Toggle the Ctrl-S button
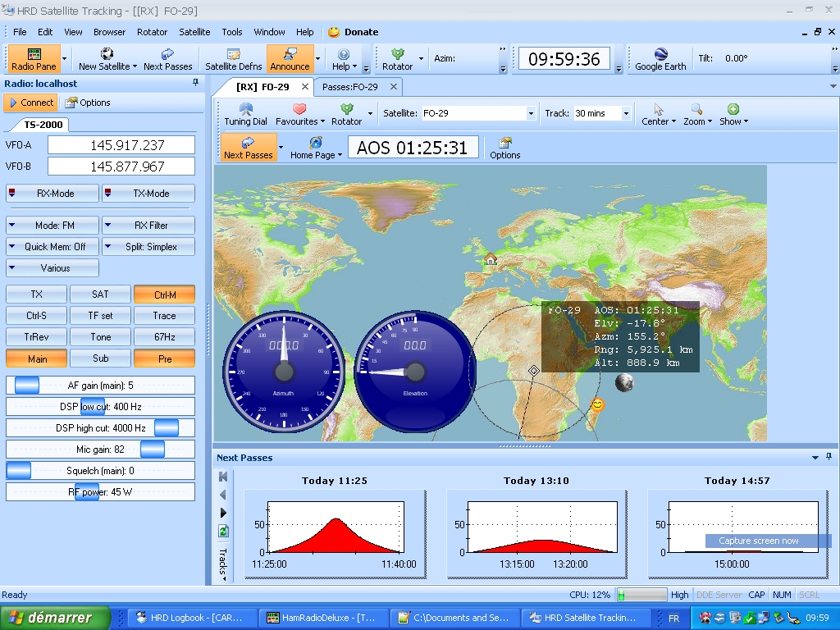This screenshot has width=840, height=630. (36, 316)
